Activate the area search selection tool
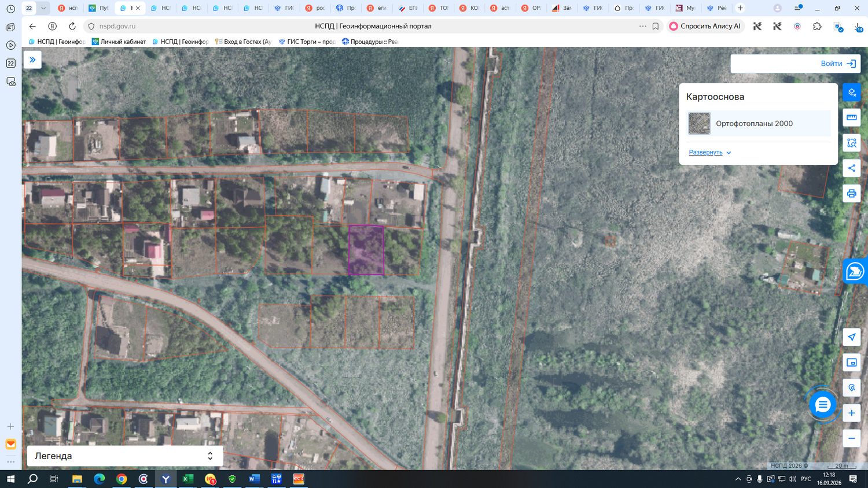This screenshot has width=868, height=488. point(851,143)
